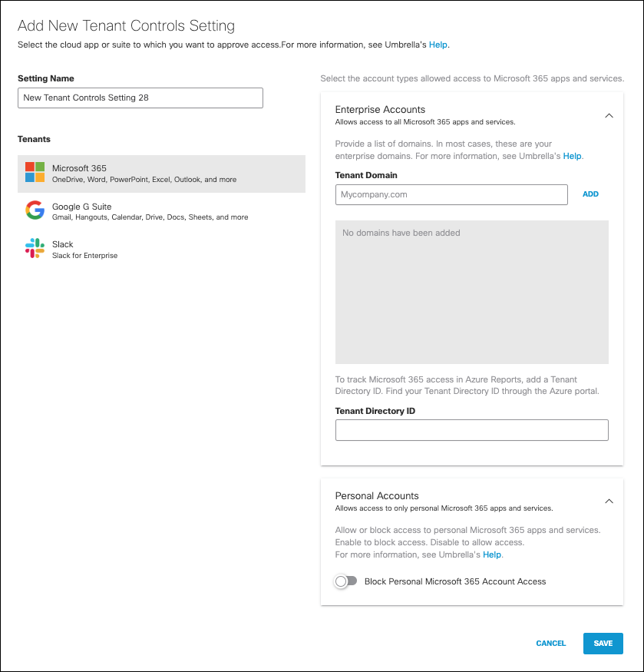Click the Enterprise Accounts heading

[x=380, y=110]
